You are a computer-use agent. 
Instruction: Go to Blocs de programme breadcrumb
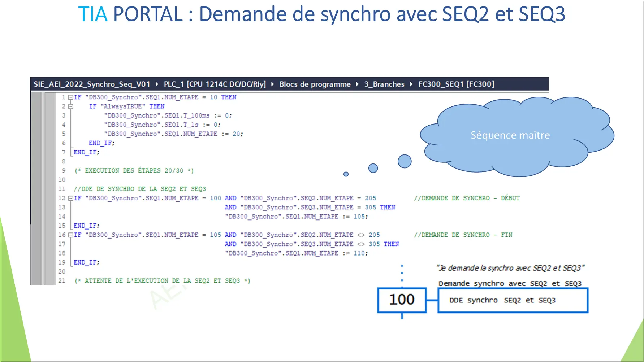coord(315,84)
